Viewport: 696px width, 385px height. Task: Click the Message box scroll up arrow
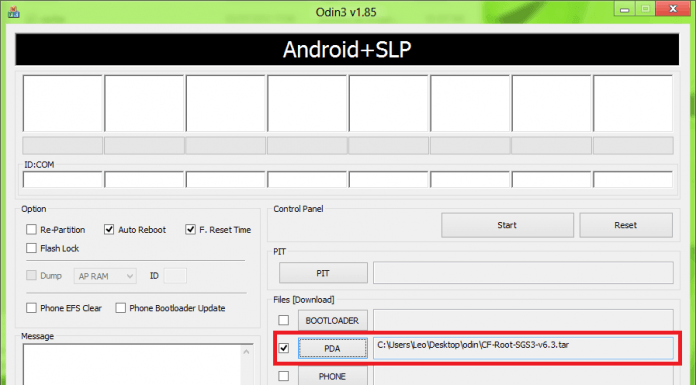(246, 352)
